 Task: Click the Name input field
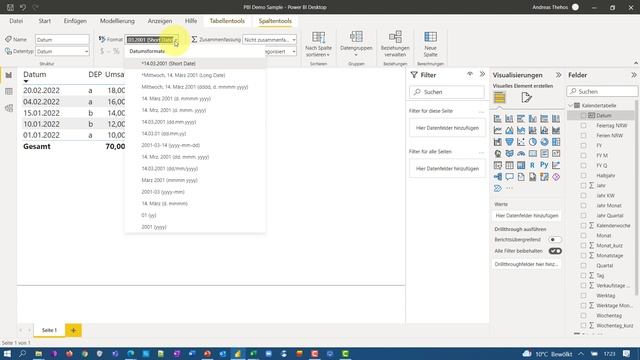pos(62,40)
